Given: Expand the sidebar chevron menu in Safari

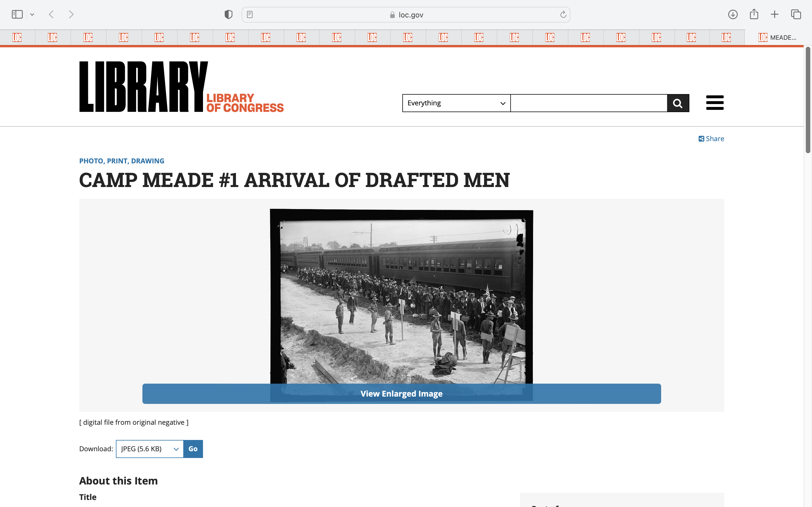Looking at the screenshot, I should tap(32, 14).
